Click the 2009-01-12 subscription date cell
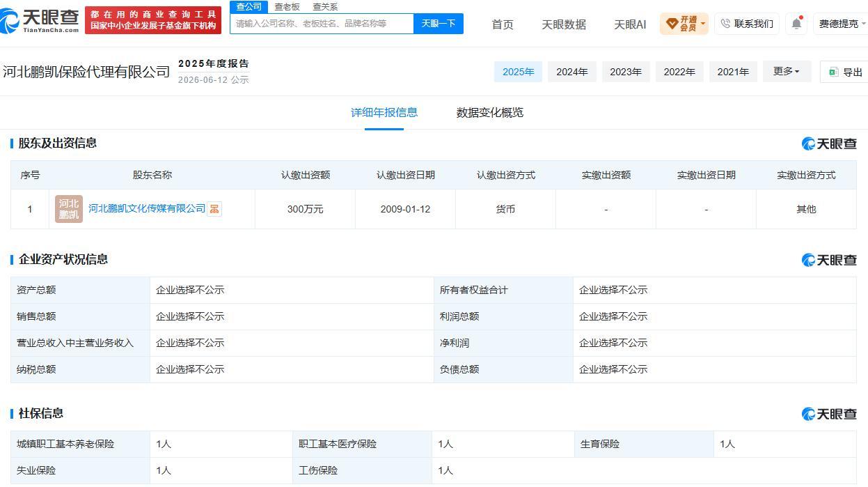 click(x=405, y=209)
